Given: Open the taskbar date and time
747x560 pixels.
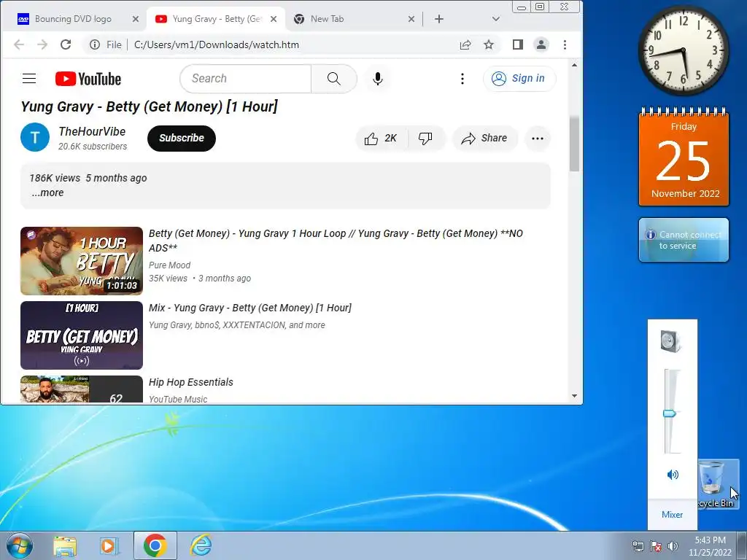Looking at the screenshot, I should tap(710, 546).
